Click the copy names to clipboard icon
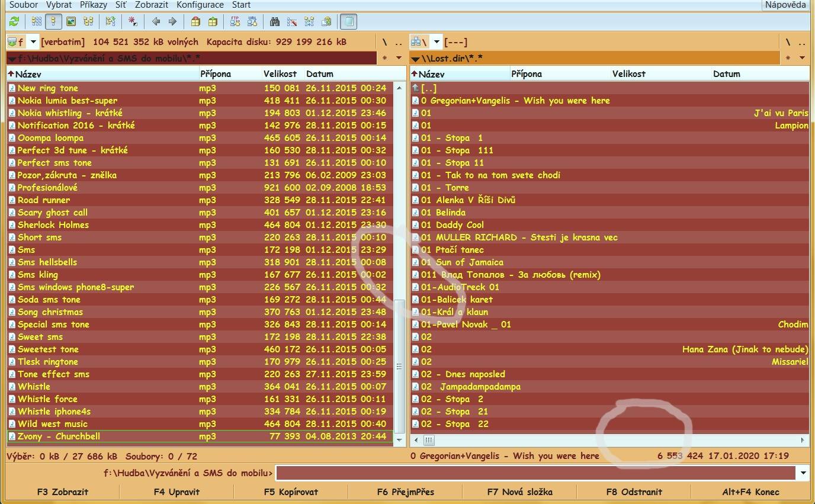 [x=326, y=22]
